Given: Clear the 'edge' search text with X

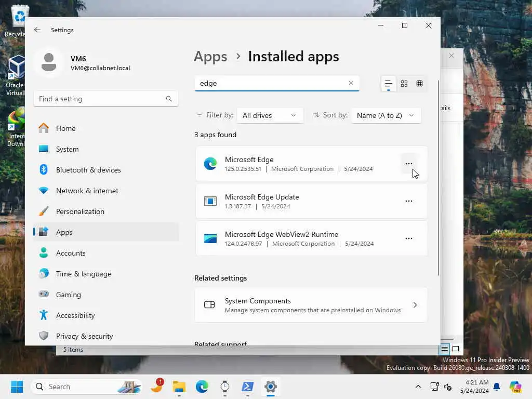Looking at the screenshot, I should tap(351, 83).
